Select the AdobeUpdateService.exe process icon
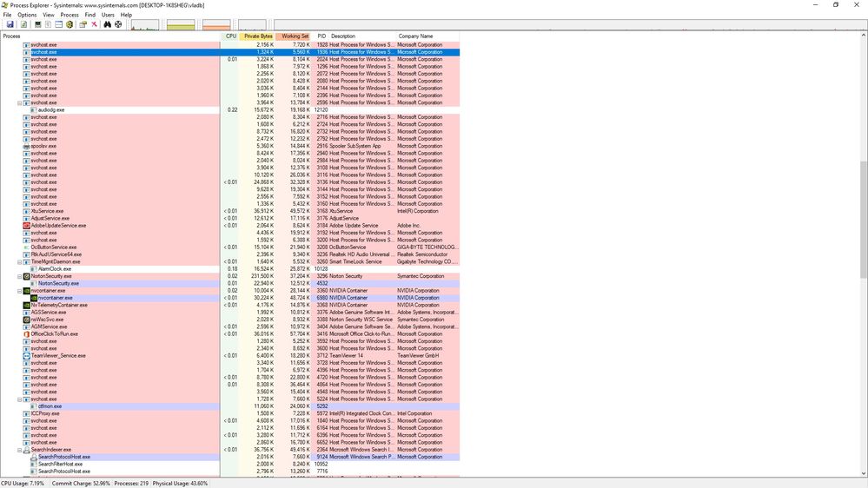 pos(27,226)
